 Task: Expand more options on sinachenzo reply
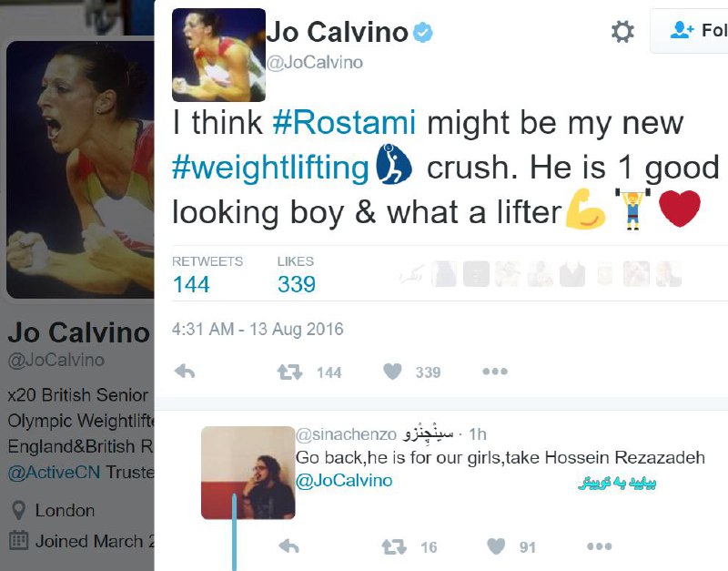coord(599,546)
